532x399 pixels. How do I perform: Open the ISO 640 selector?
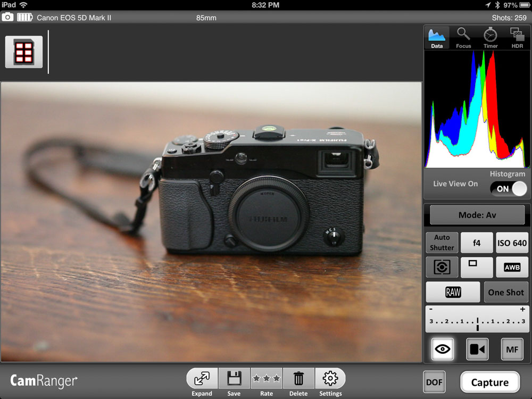coord(512,243)
